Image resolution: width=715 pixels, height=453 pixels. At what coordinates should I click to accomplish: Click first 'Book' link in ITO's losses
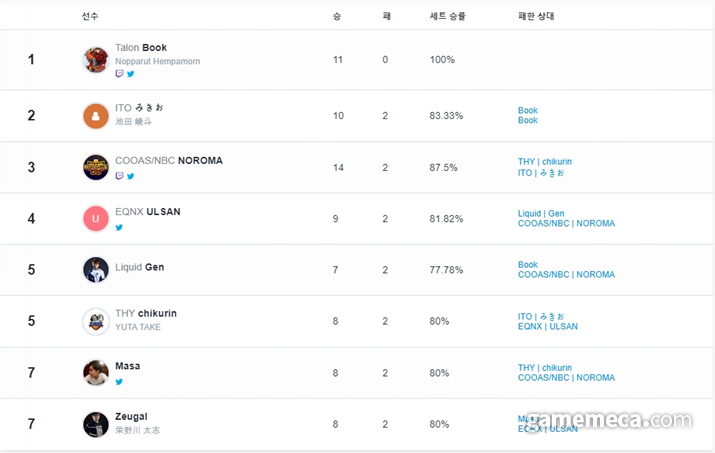click(528, 110)
